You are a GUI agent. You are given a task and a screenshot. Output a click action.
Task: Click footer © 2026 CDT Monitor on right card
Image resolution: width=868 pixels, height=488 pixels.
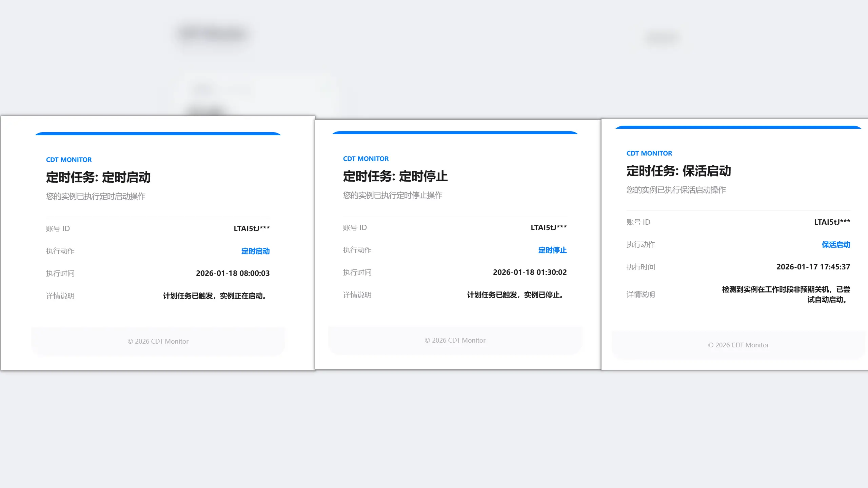pos(738,345)
